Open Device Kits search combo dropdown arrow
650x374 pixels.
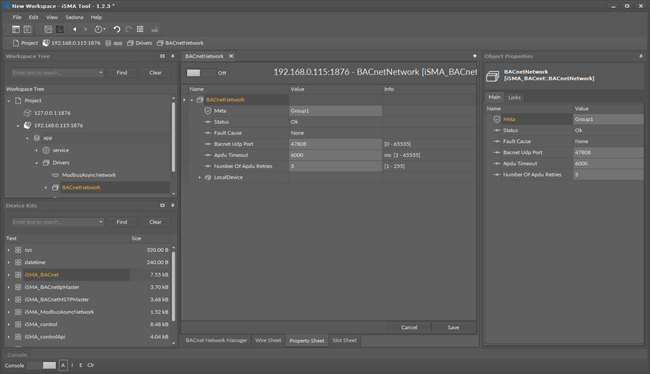tap(100, 222)
